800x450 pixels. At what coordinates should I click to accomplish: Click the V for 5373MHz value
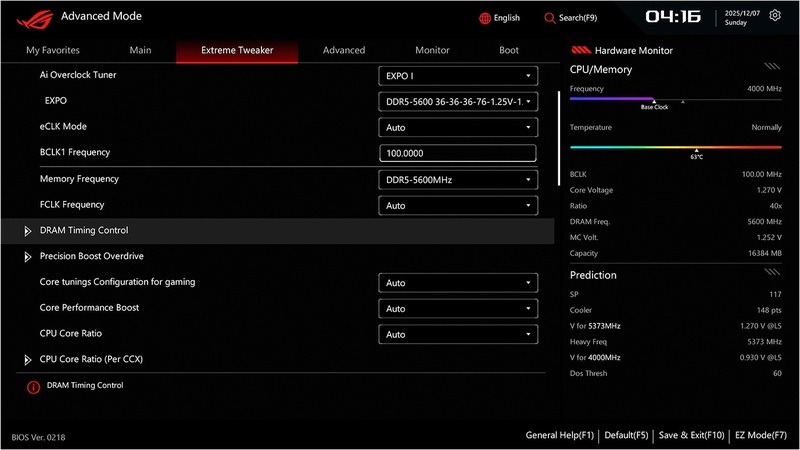tap(761, 326)
